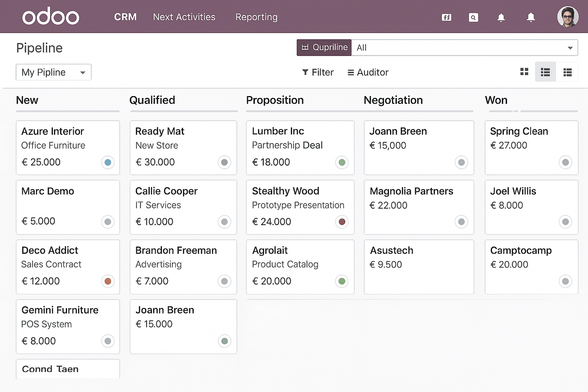The image size is (588, 392).
Task: Click the Qupriline button
Action: click(324, 47)
